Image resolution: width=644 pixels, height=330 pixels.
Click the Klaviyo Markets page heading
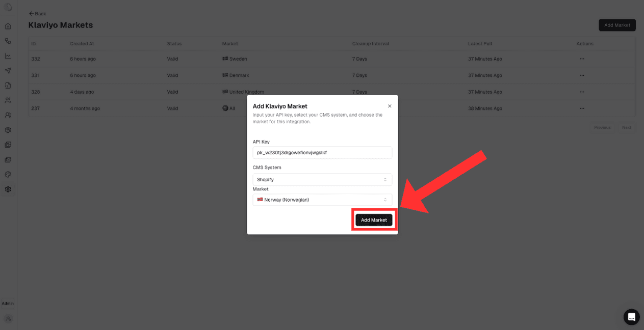[61, 25]
